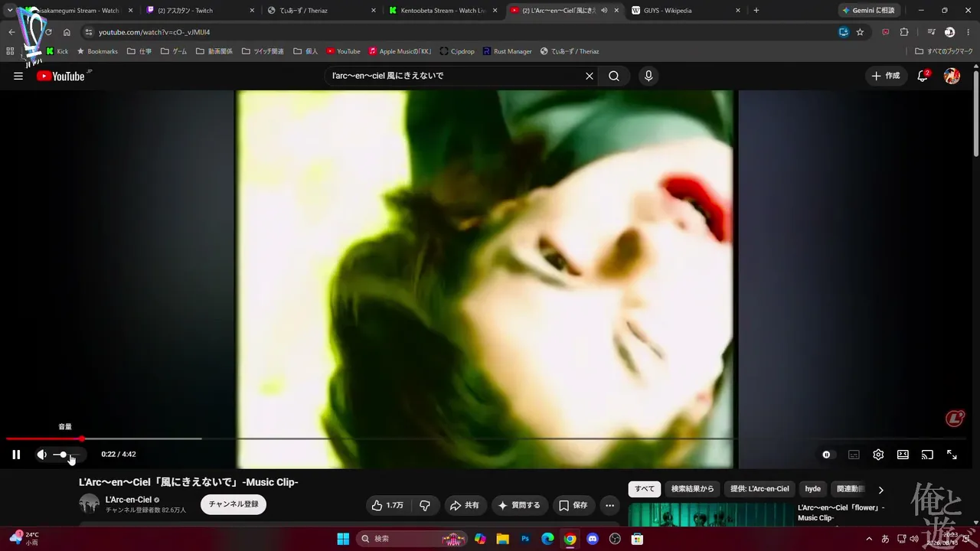This screenshot has width=980, height=551.
Task: Toggle the Windows IME あ input mode
Action: (886, 539)
